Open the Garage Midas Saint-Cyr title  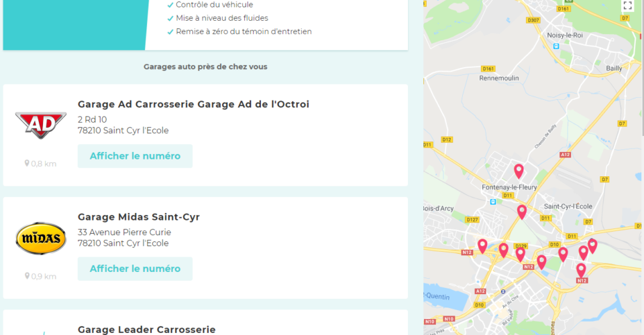(x=139, y=217)
